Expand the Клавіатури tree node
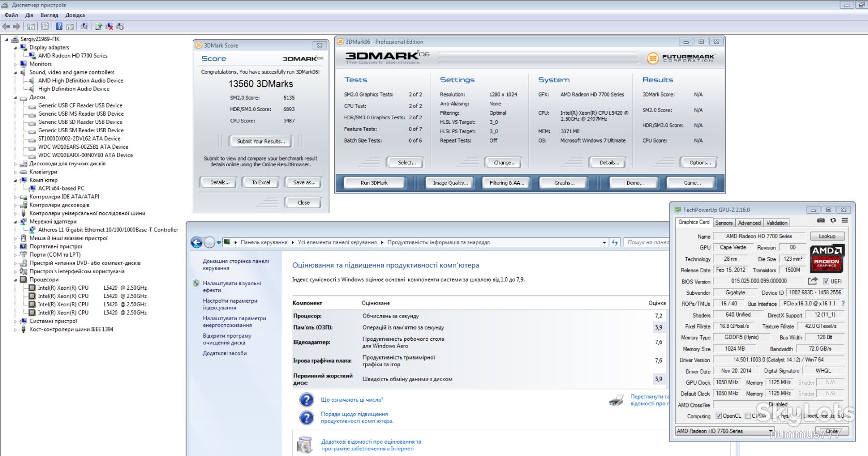Screen dimensions: 868x456 click(16, 172)
